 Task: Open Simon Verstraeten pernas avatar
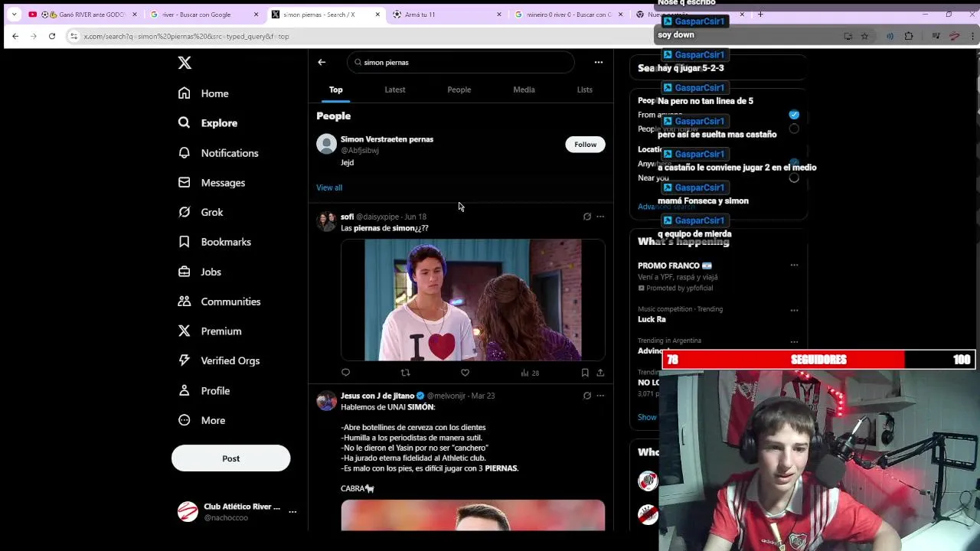coord(327,144)
